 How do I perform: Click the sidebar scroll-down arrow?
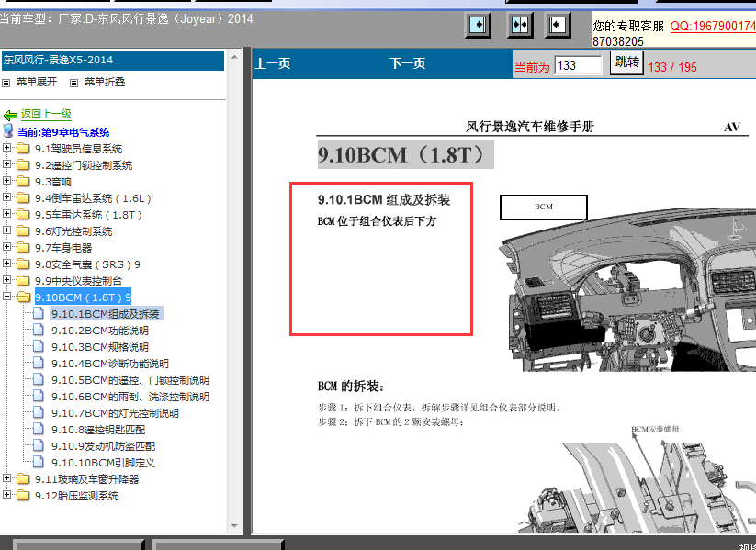(x=235, y=526)
